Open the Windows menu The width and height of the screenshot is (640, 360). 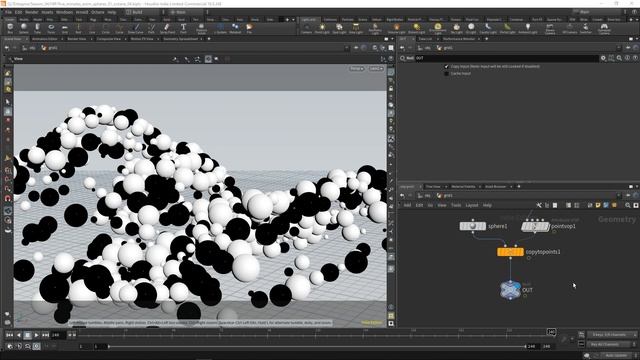(64, 12)
